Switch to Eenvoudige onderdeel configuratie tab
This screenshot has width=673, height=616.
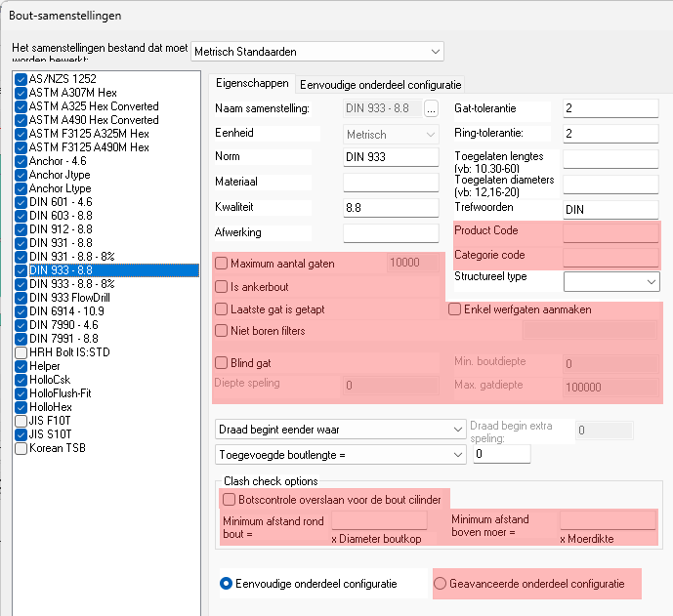click(x=381, y=84)
